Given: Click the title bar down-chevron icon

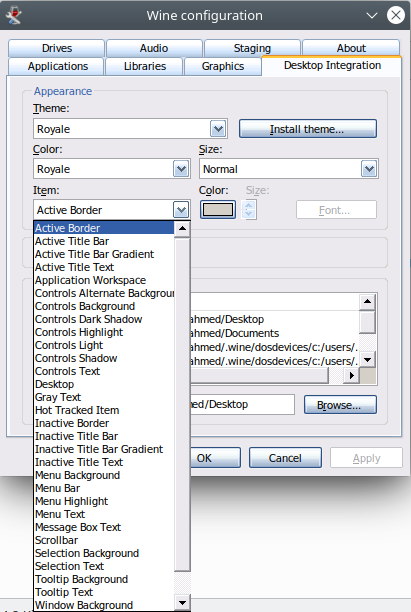Looking at the screenshot, I should point(372,16).
